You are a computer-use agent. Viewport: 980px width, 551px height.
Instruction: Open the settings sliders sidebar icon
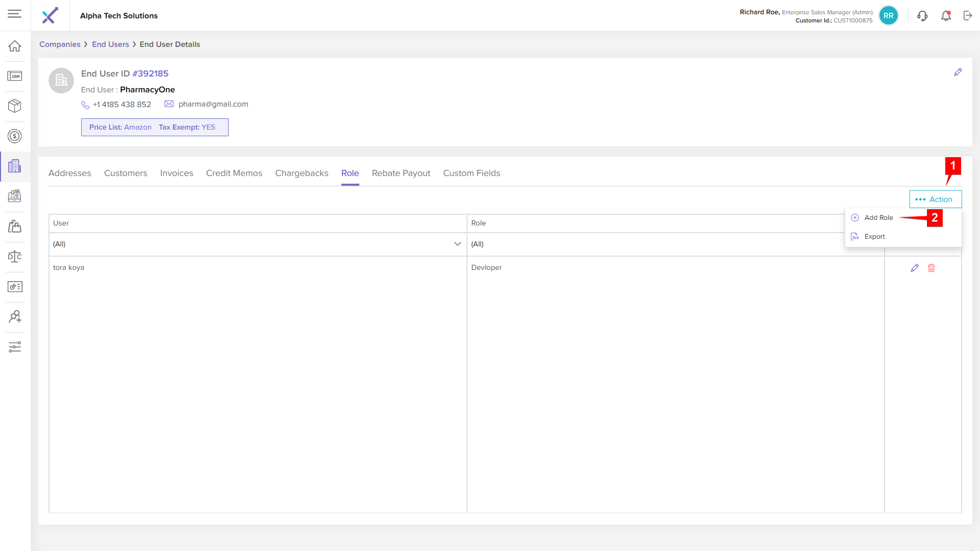[x=15, y=347]
